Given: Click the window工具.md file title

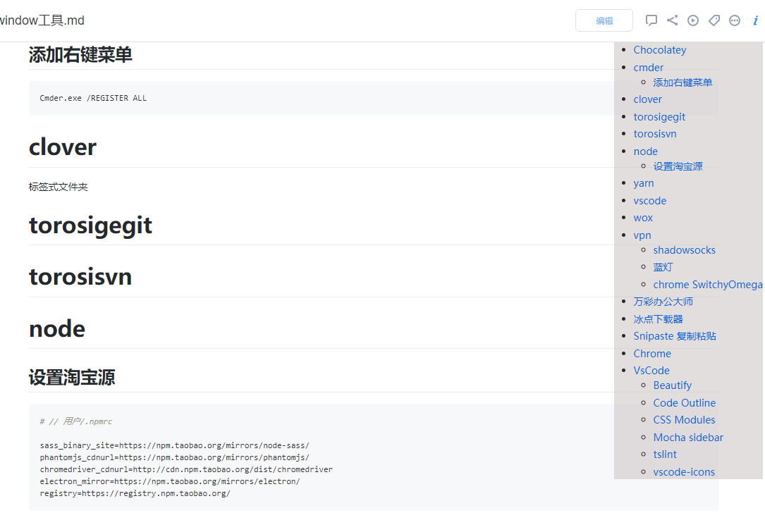Looking at the screenshot, I should pos(42,20).
